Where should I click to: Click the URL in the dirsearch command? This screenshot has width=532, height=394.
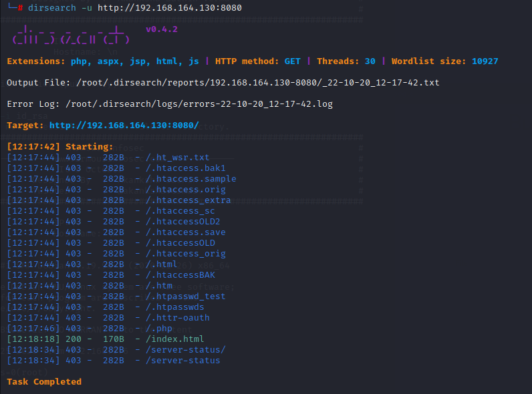[170, 7]
